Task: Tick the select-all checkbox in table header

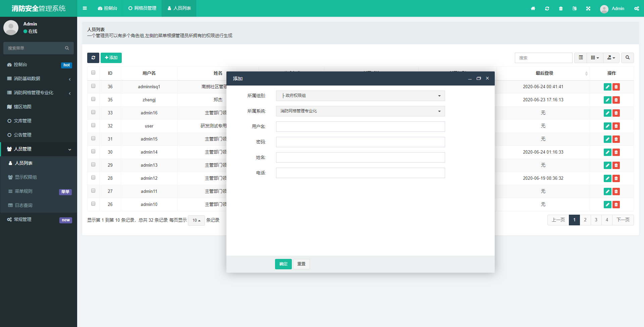Action: [x=93, y=72]
